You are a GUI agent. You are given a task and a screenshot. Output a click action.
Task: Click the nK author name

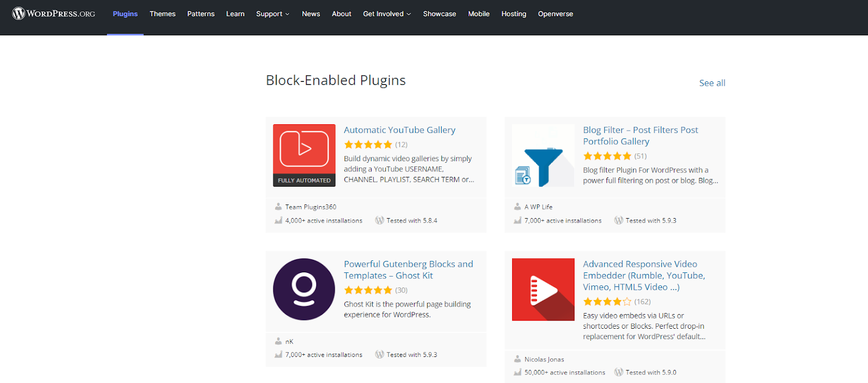click(x=289, y=341)
